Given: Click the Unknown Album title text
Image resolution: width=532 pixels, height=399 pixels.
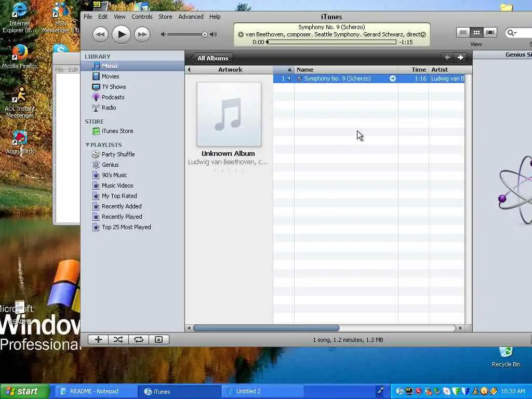Looking at the screenshot, I should pyautogui.click(x=228, y=154).
